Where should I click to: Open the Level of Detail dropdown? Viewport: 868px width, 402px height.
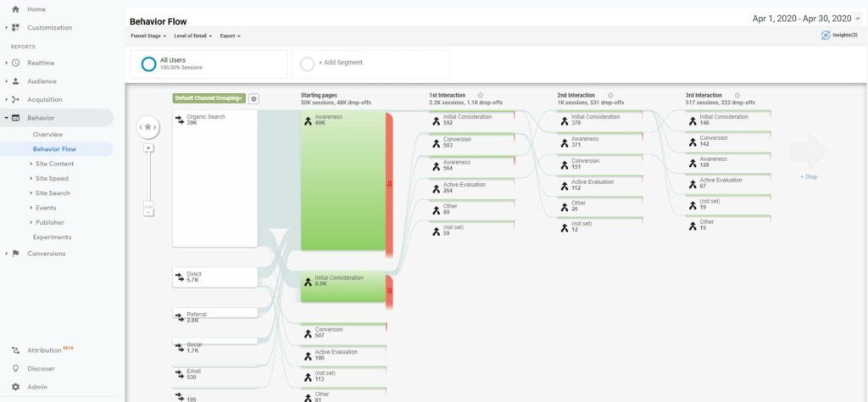point(193,36)
